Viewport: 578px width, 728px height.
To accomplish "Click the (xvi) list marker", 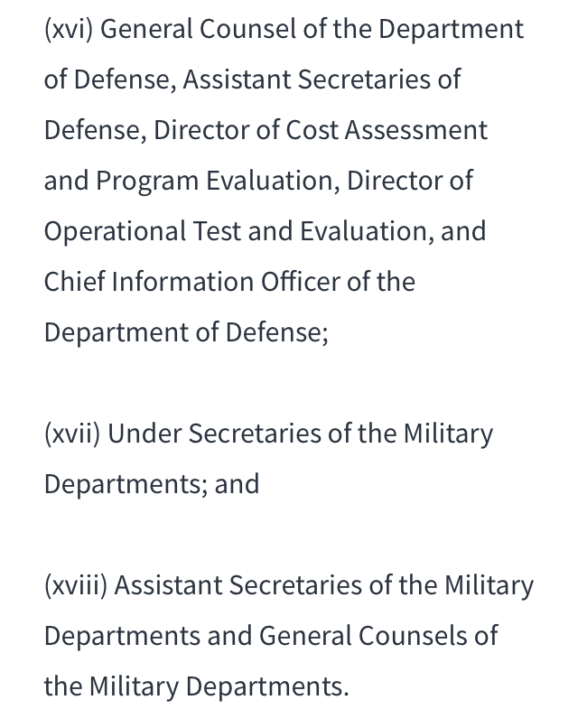I will (x=69, y=29).
